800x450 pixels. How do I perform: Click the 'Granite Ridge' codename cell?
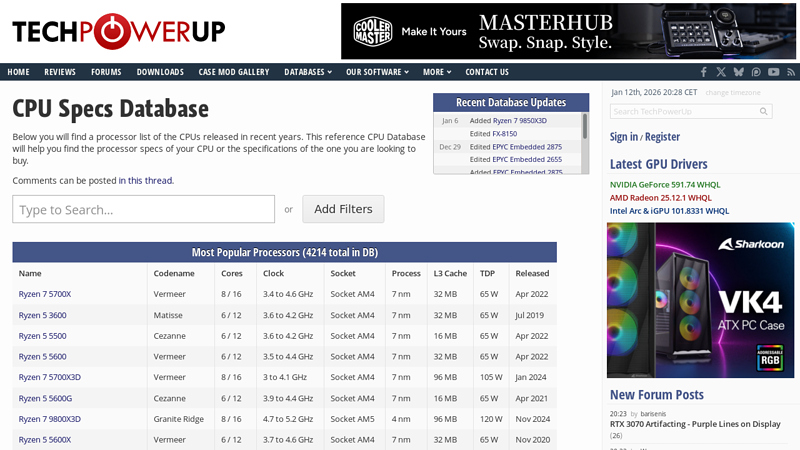pos(179,419)
